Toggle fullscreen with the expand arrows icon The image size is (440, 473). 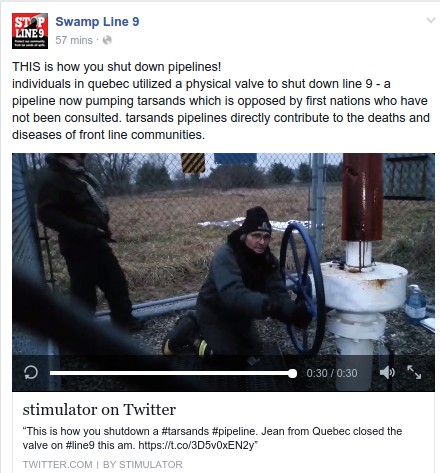coord(414,372)
